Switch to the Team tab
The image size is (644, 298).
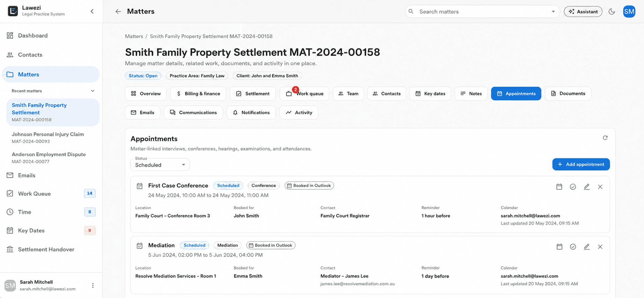click(348, 94)
